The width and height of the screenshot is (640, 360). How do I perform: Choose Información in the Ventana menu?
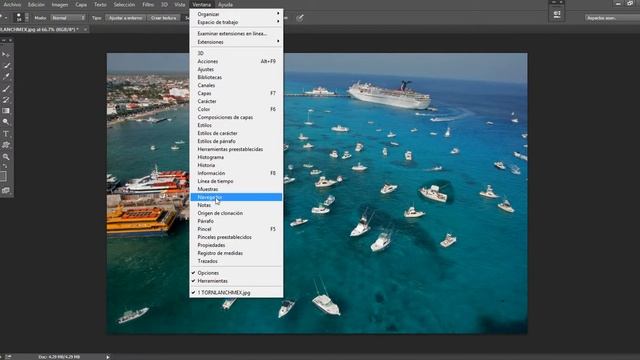[236, 173]
